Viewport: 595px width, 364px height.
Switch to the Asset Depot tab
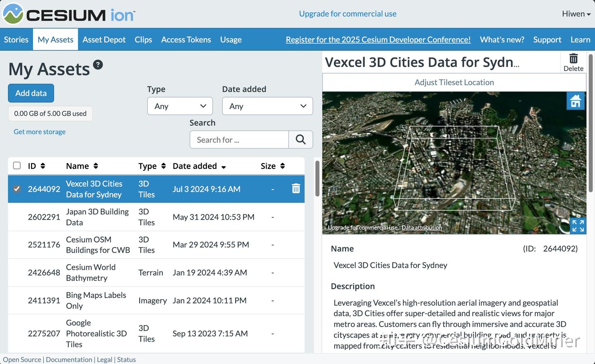click(x=104, y=40)
